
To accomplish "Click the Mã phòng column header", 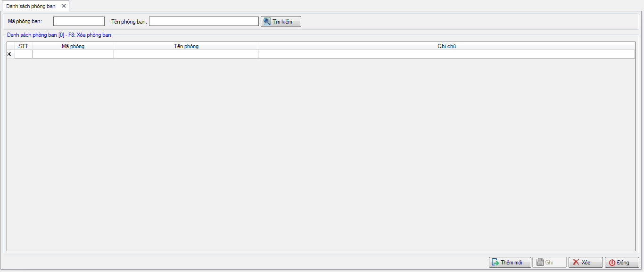I will [73, 46].
